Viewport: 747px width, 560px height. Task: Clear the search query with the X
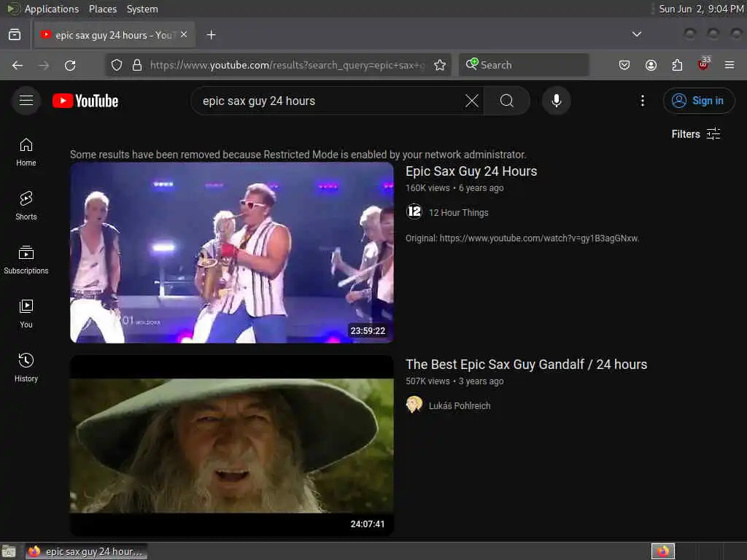click(472, 101)
